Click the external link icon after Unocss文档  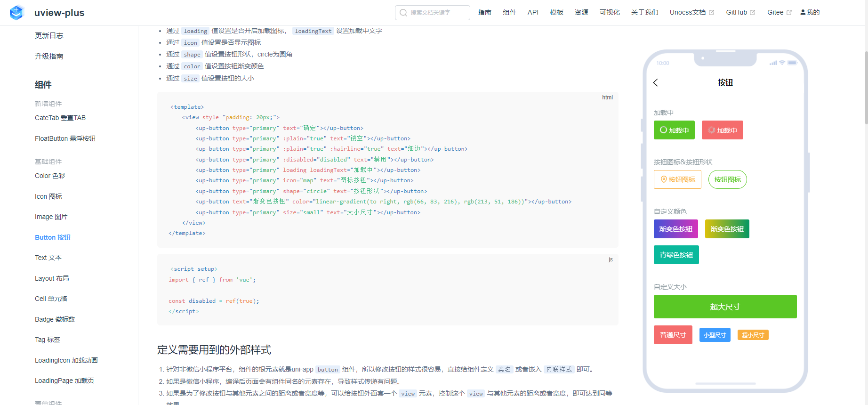pyautogui.click(x=711, y=13)
